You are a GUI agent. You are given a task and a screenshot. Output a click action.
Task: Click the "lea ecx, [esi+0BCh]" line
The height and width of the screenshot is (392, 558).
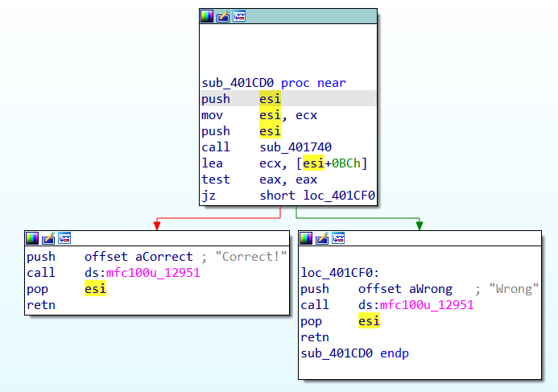click(284, 163)
